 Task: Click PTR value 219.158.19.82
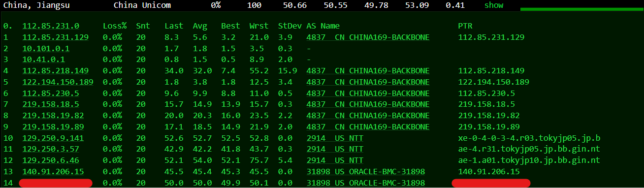point(489,116)
